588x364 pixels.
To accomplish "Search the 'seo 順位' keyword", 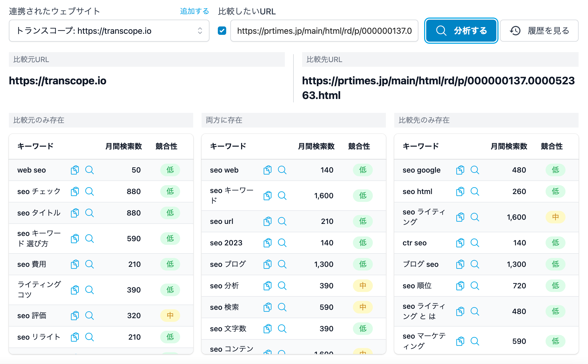I will tap(475, 286).
